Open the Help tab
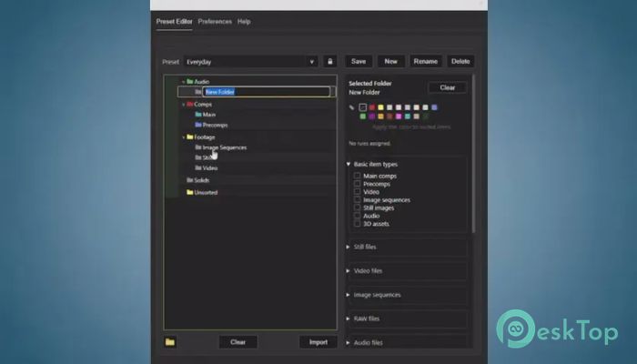This screenshot has width=637, height=364. [x=244, y=22]
